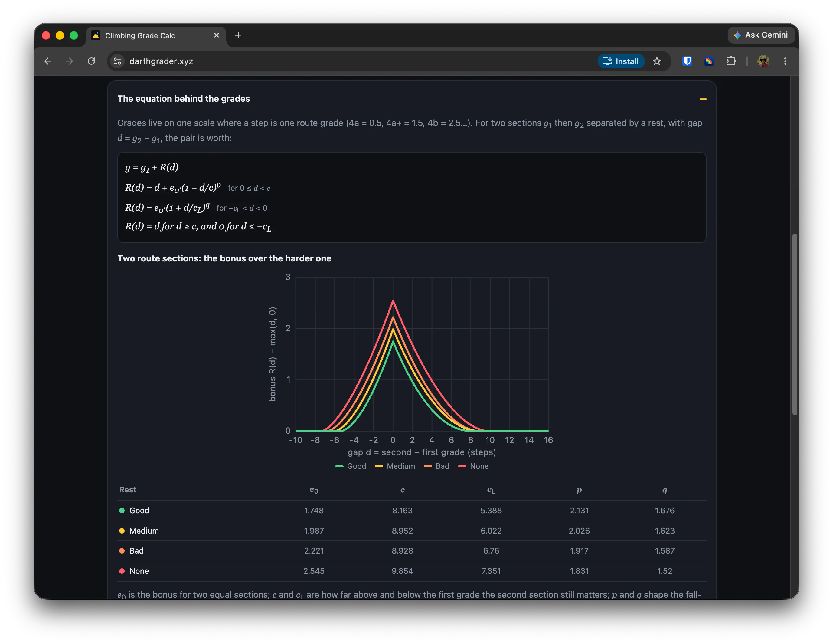This screenshot has width=833, height=644.
Task: Hide the None series in chart legend
Action: tap(473, 466)
